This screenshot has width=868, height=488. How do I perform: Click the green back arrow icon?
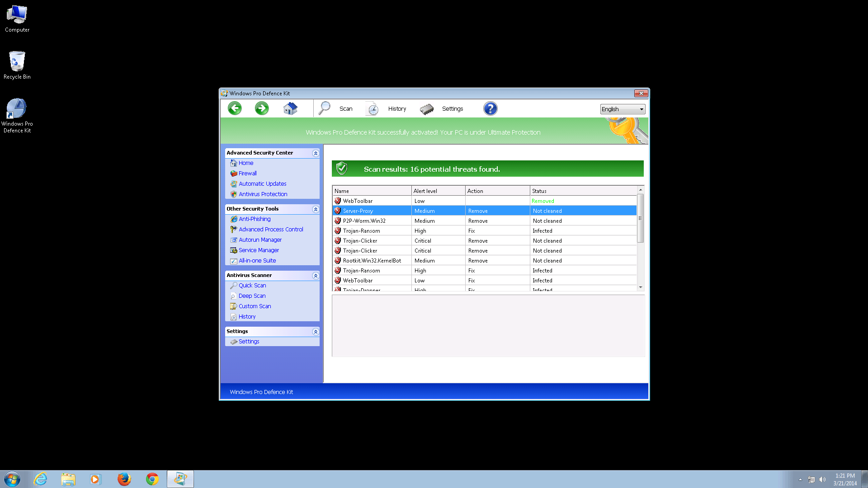pos(235,108)
